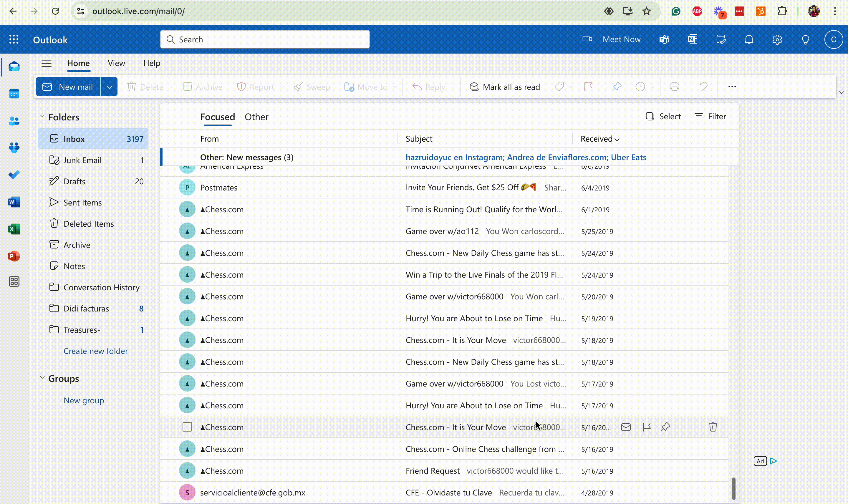Select the servicioalcliente@cfe.gob.mx avatar
848x504 pixels.
pos(187,493)
